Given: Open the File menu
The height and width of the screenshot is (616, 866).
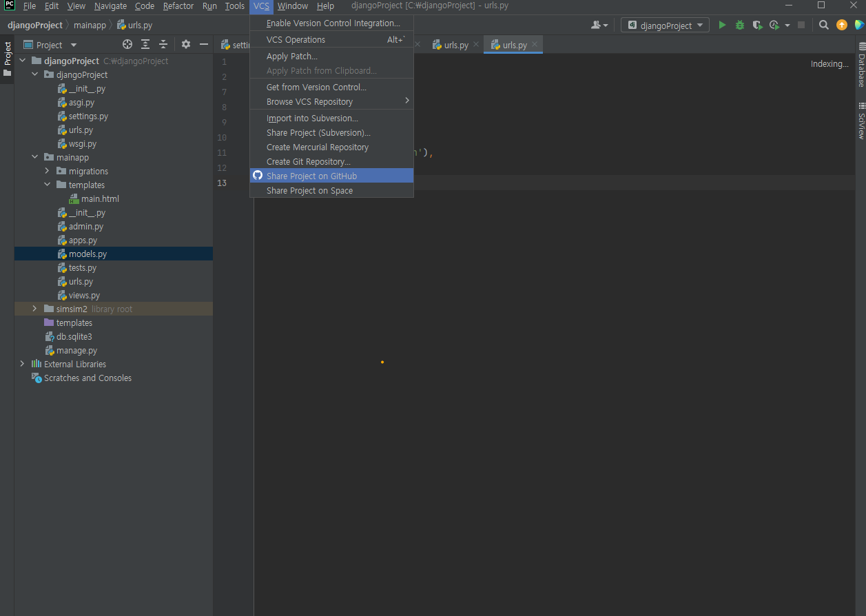Looking at the screenshot, I should (30, 6).
